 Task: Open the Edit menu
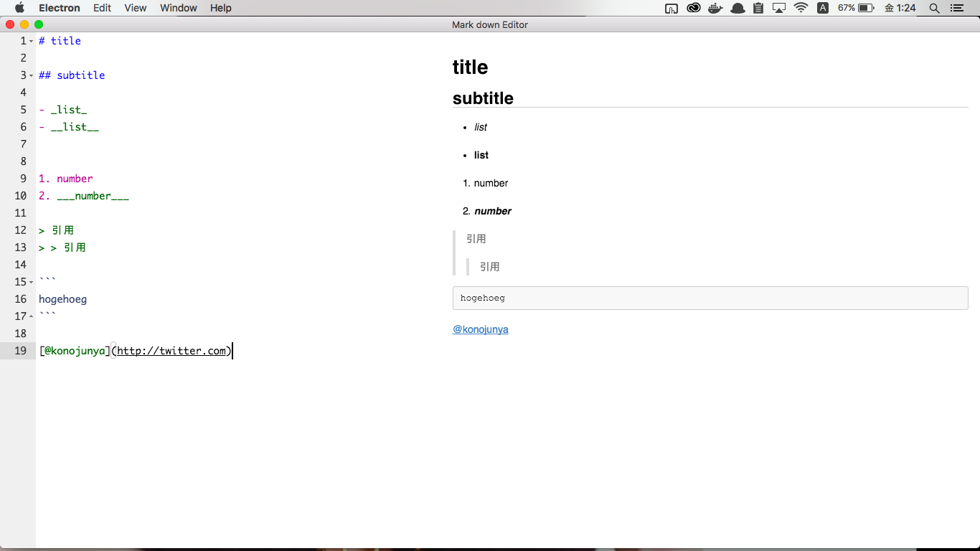pos(102,8)
